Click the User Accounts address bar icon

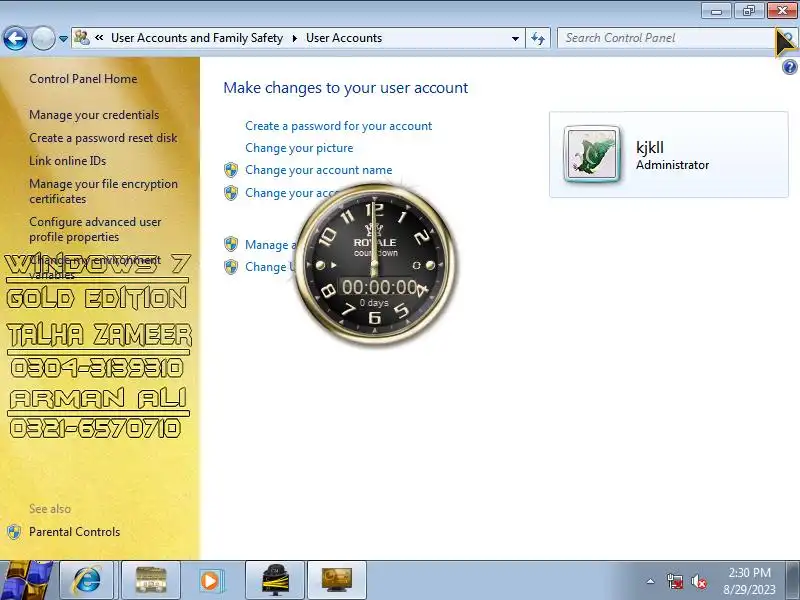point(82,38)
